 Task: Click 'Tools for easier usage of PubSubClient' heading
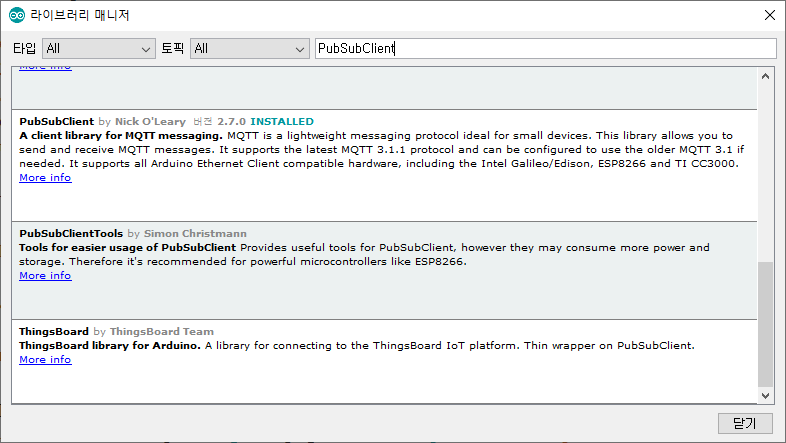click(x=127, y=248)
